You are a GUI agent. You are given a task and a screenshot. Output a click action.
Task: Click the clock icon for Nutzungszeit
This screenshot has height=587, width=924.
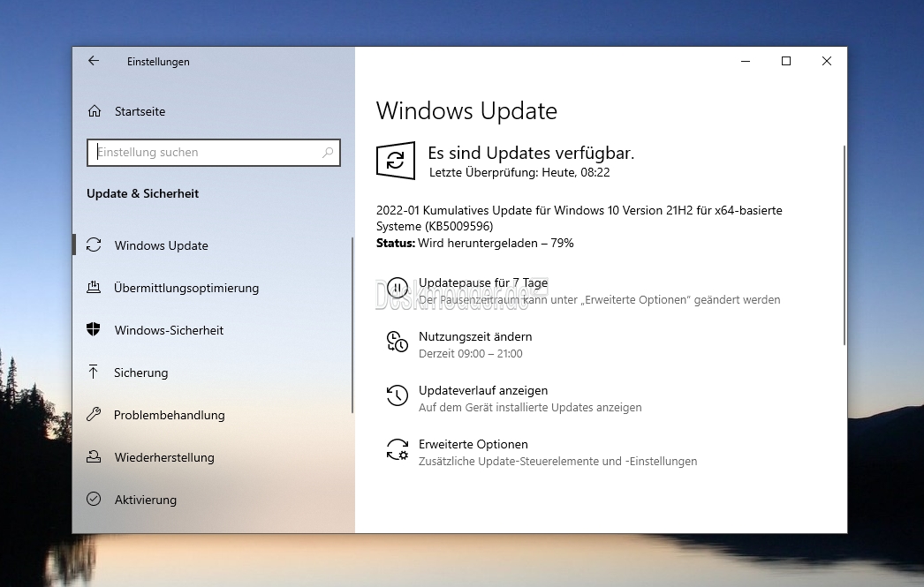coord(398,342)
